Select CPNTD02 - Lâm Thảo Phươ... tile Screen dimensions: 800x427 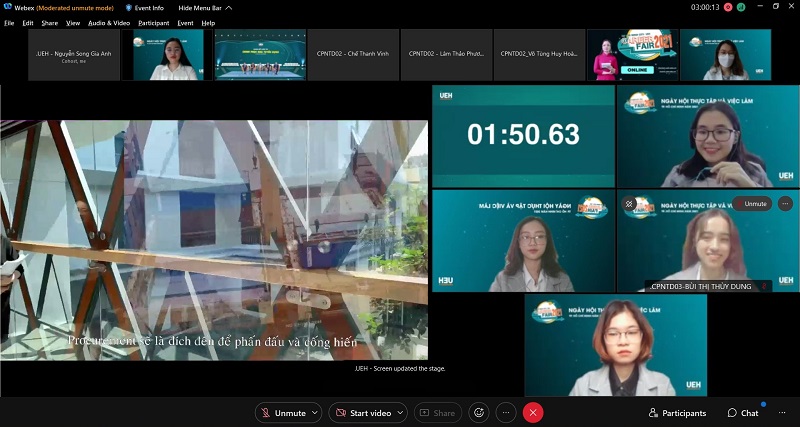[446, 55]
